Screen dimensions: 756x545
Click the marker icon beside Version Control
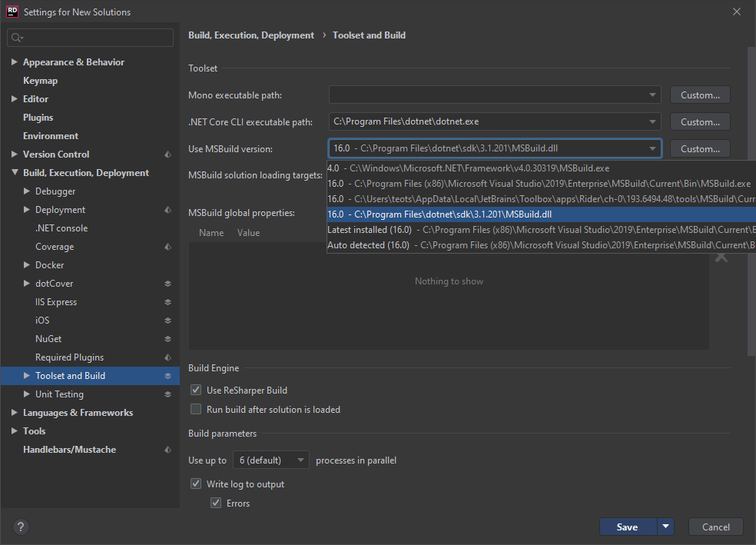point(167,155)
